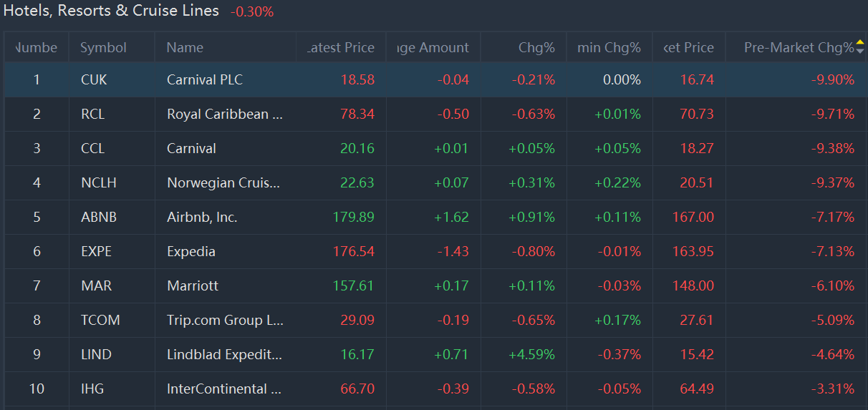The image size is (868, 410).
Task: Click pre-market price 70.73
Action: point(697,114)
